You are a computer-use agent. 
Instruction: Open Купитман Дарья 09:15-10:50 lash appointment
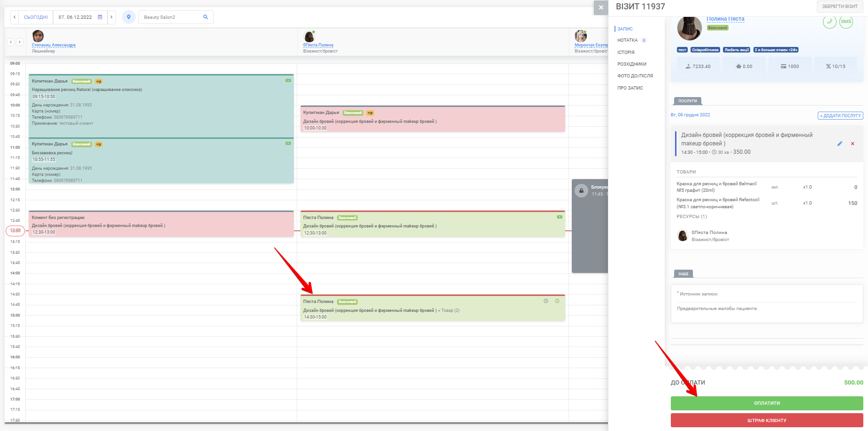[x=161, y=106]
